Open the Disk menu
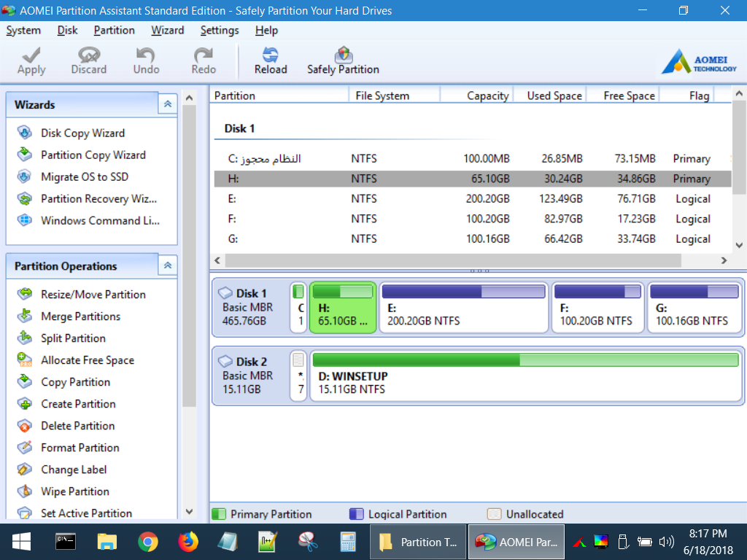The image size is (747, 560). 67,31
